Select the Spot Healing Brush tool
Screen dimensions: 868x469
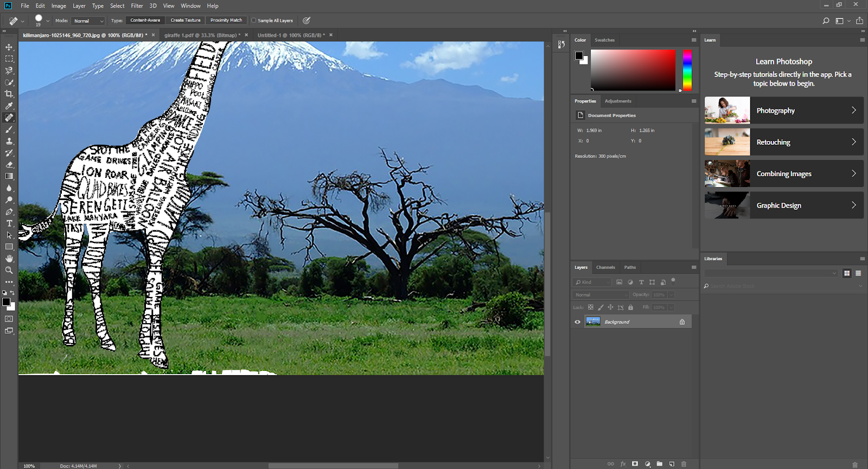click(x=9, y=118)
